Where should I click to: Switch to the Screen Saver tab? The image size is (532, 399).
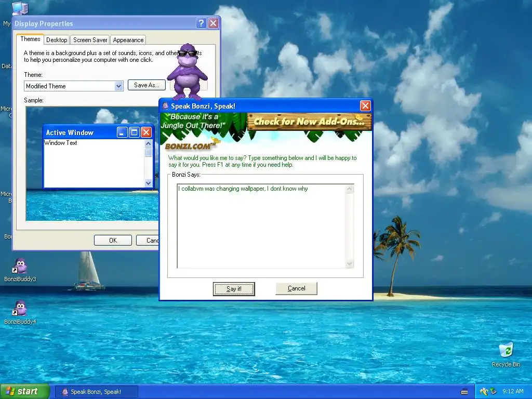[x=90, y=40]
